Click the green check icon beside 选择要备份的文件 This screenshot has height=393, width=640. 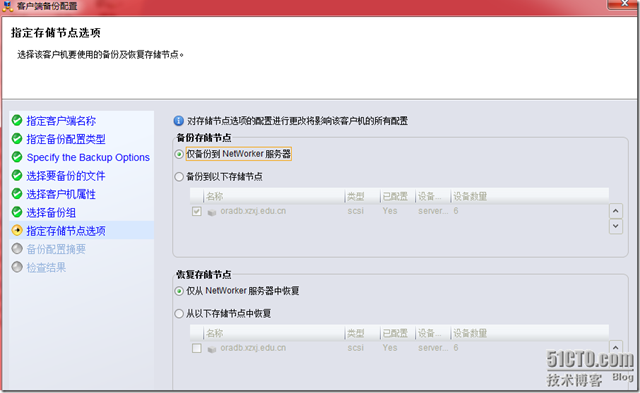[x=17, y=175]
